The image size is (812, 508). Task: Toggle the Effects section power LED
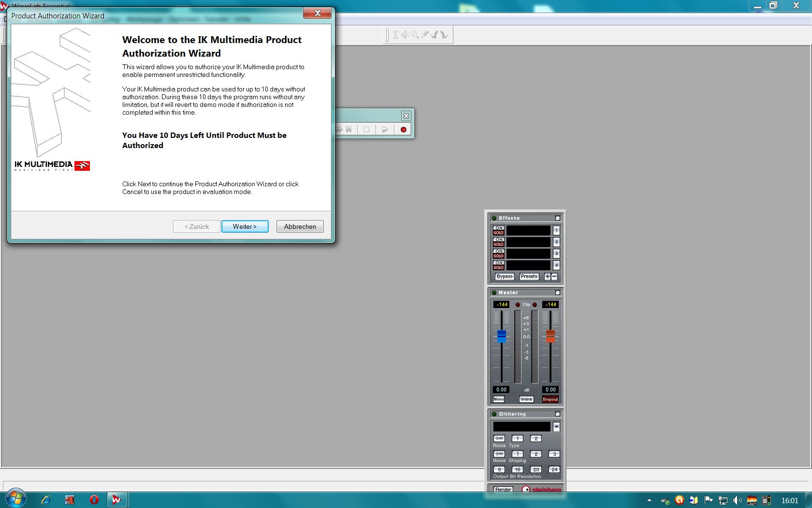[x=494, y=218]
